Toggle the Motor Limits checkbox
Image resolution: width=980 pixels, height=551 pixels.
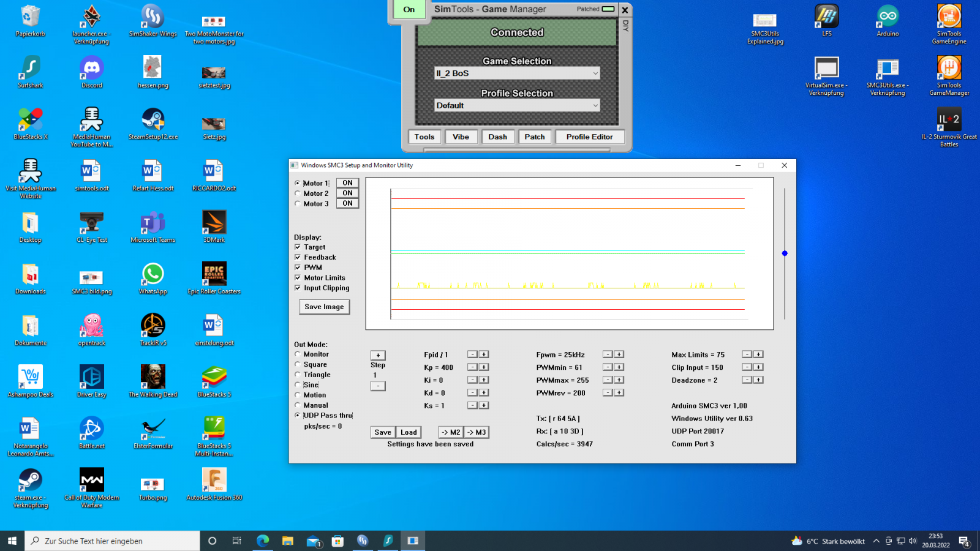point(298,278)
